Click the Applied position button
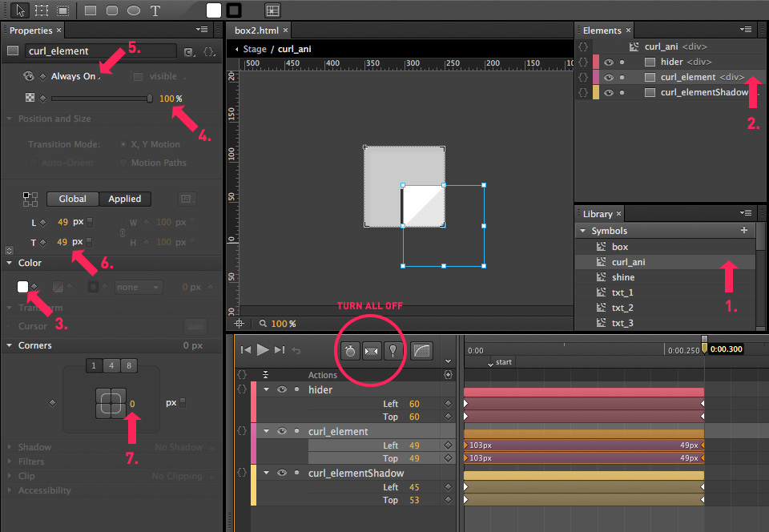Viewport: 769px width, 532px height. coord(125,199)
